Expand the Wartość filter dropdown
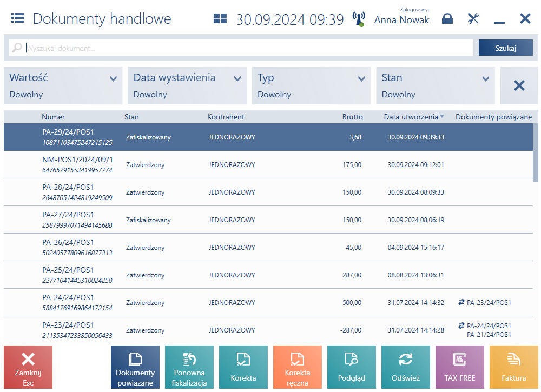This screenshot has height=392, width=541. click(x=63, y=85)
